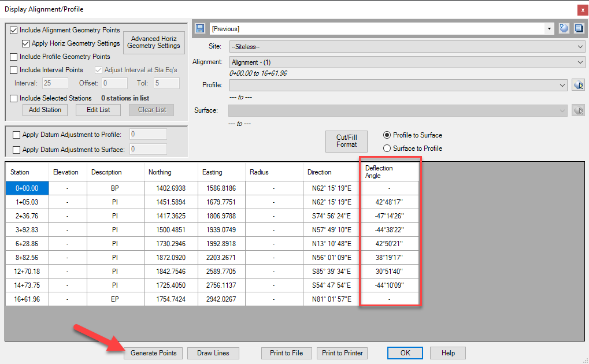Screen dimensions: 589x364
Task: Expand the Alignment dropdown list
Action: click(581, 62)
